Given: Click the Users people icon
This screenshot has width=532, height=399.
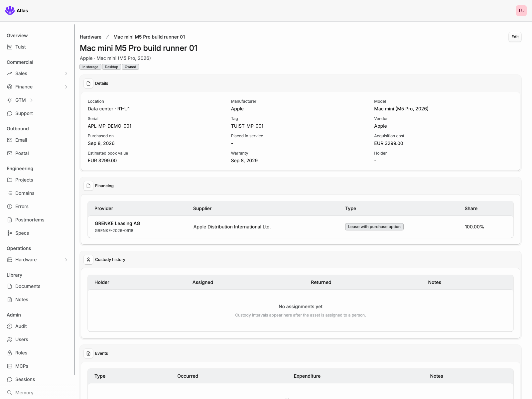Looking at the screenshot, I should coord(10,339).
